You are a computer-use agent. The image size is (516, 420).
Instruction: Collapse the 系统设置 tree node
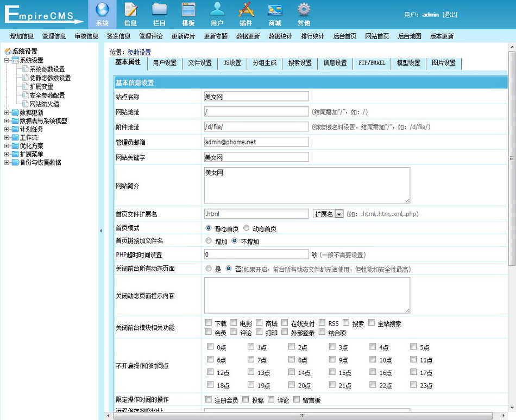pyautogui.click(x=7, y=60)
